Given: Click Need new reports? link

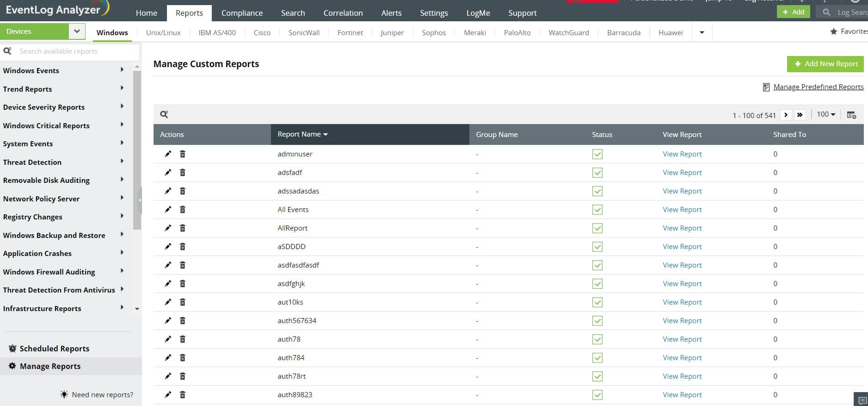Looking at the screenshot, I should (x=102, y=395).
